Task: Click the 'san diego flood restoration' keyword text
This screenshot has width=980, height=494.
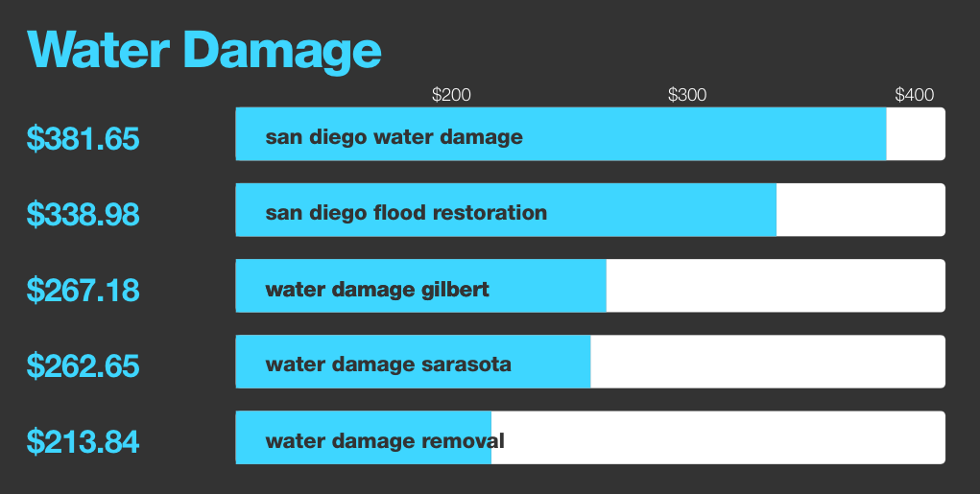Action: (x=406, y=212)
